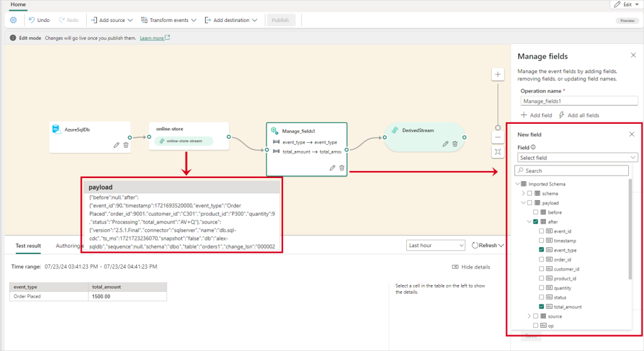Uncheck the total_amount checkbox
Image resolution: width=644 pixels, height=351 pixels.
pos(541,306)
